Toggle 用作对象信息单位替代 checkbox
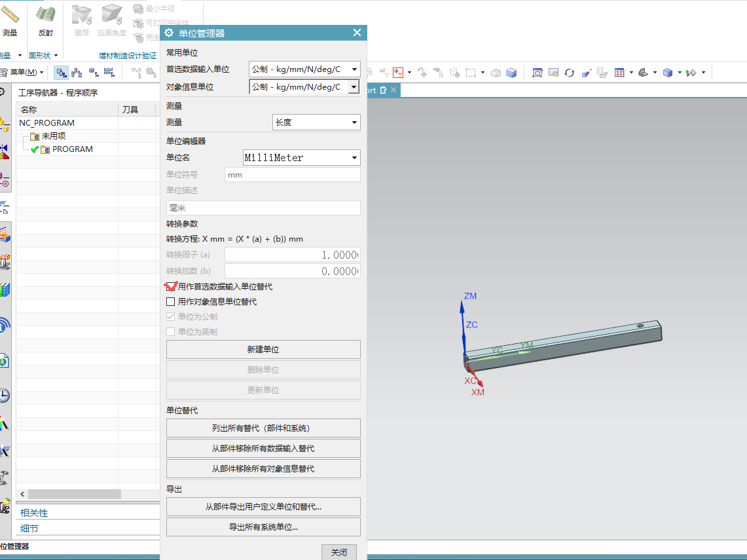This screenshot has width=747, height=560. tap(171, 302)
